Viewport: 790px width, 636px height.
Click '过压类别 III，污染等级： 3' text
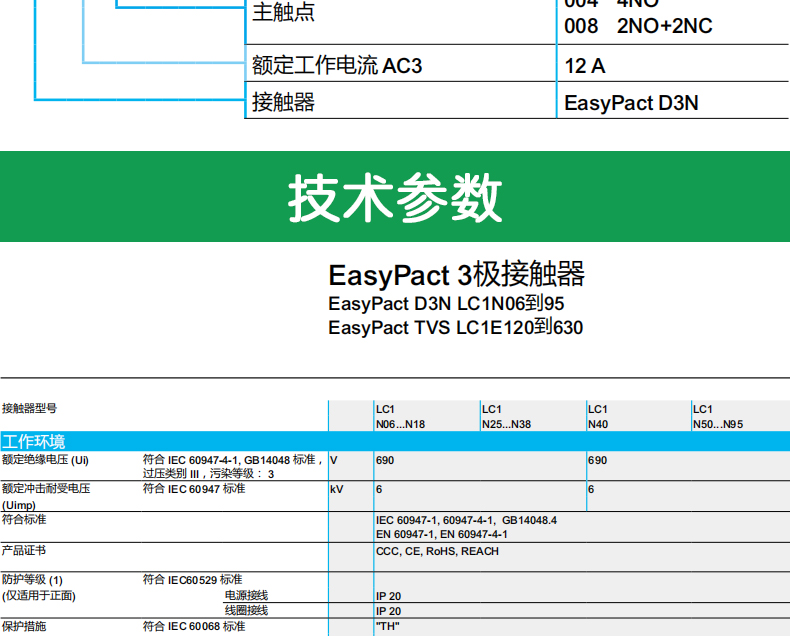(x=208, y=474)
